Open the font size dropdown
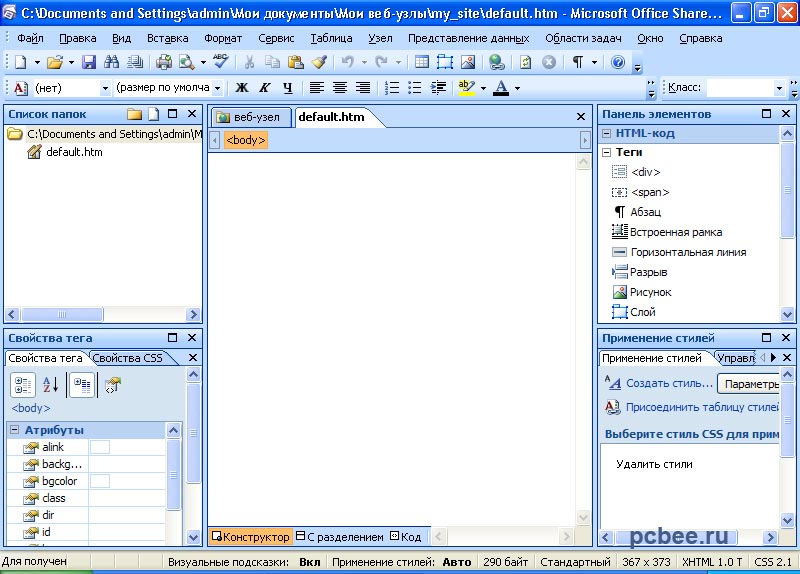Viewport: 800px width, 574px height. coord(217,88)
